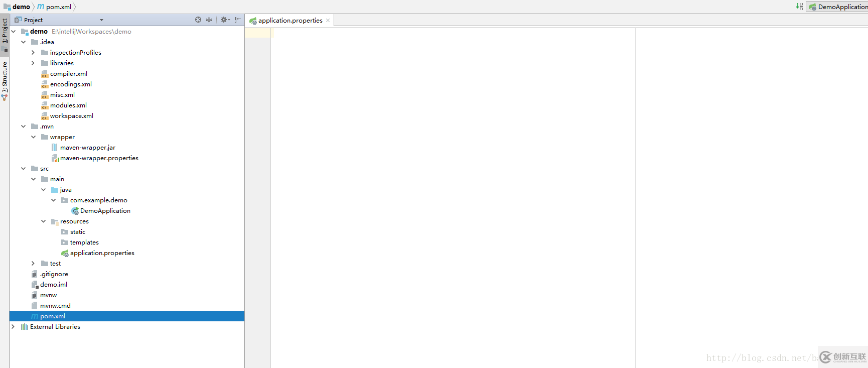This screenshot has height=368, width=868.
Task: Expand the inspectionProfiles folder
Action: point(34,52)
